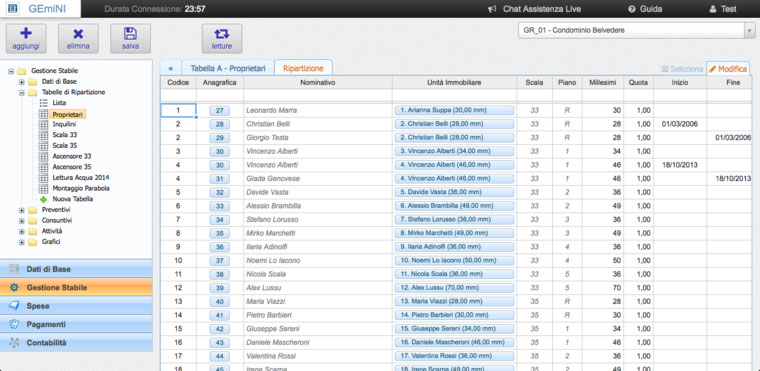Click the elimina X button

78,38
